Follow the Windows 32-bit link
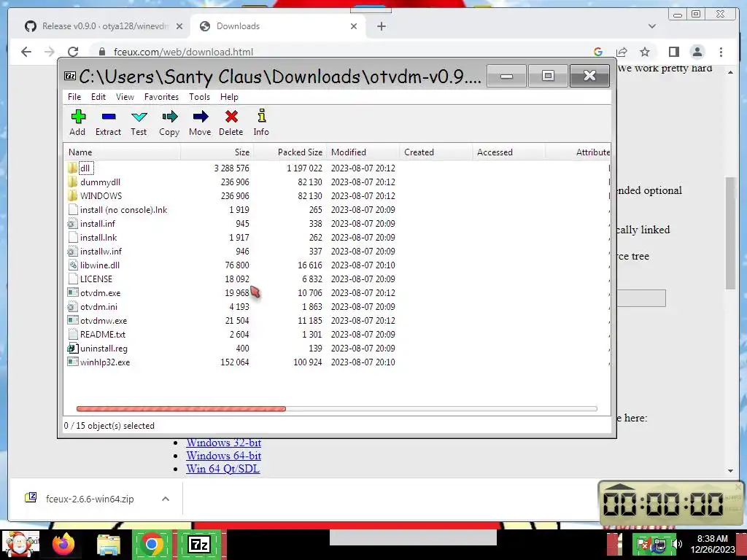Viewport: 747px width, 560px height. tap(223, 443)
